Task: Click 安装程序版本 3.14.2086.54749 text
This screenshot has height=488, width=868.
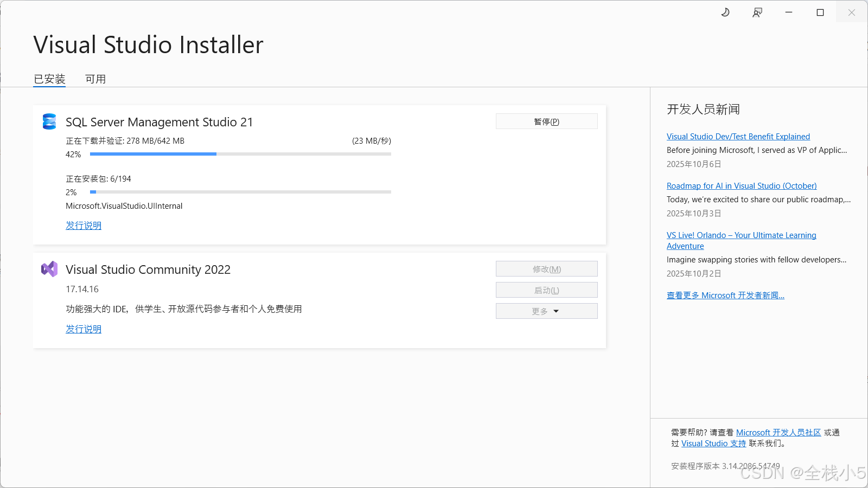Action: [x=725, y=466]
